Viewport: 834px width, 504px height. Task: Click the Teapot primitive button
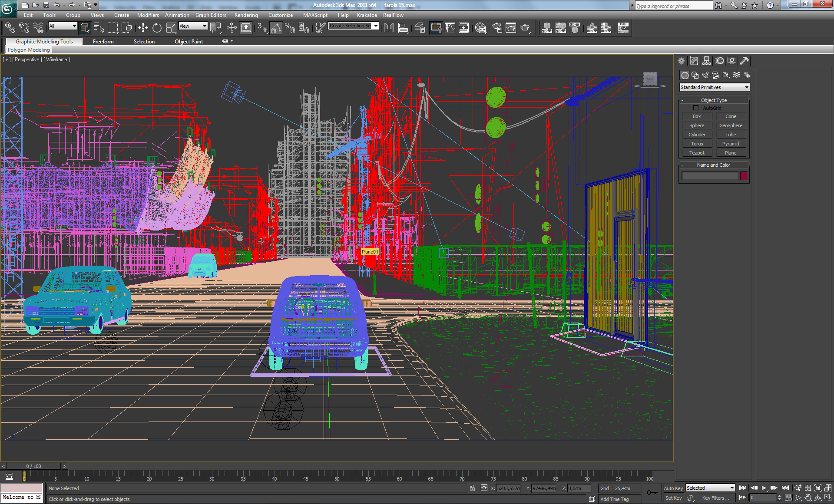click(697, 153)
